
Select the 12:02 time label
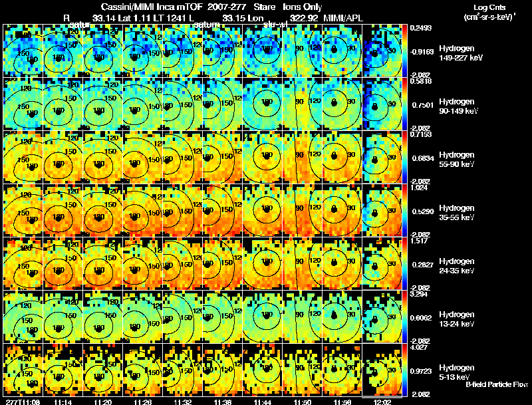(382, 402)
